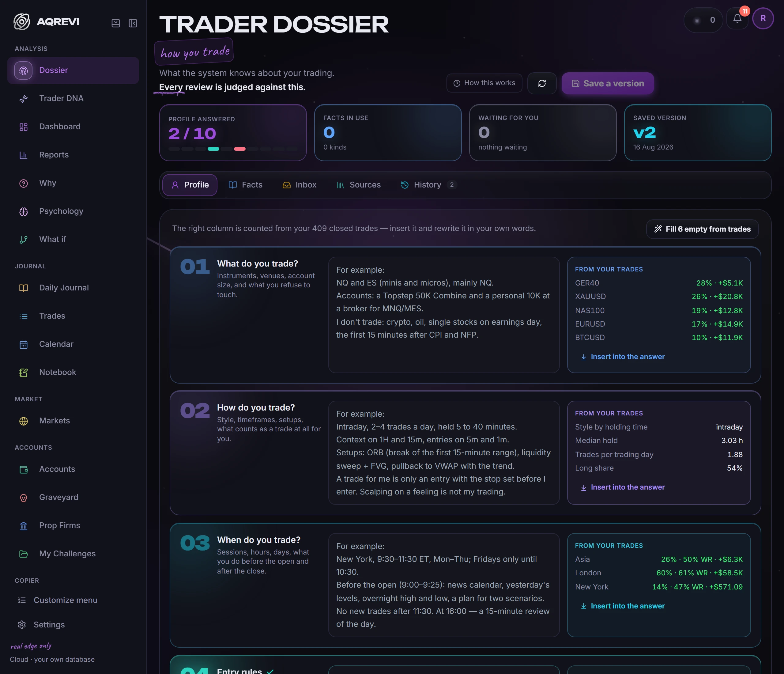This screenshot has height=674, width=784.
Task: Switch to the Inbox tab
Action: pos(299,185)
